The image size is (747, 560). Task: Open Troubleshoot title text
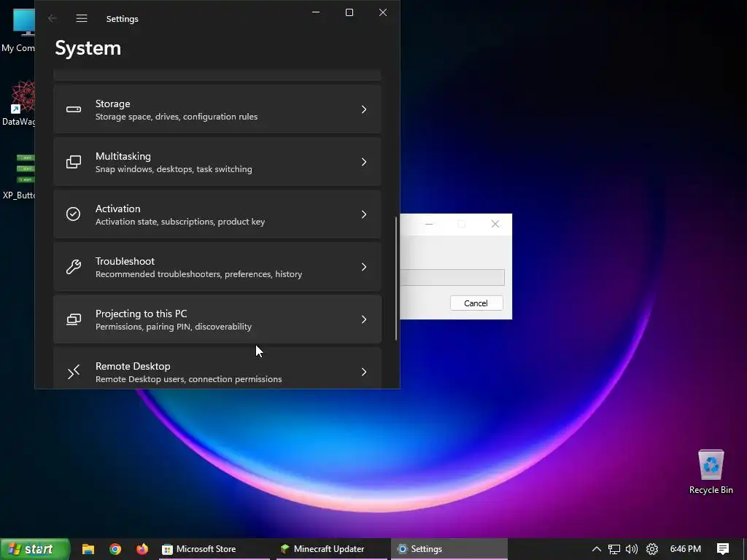coord(125,261)
